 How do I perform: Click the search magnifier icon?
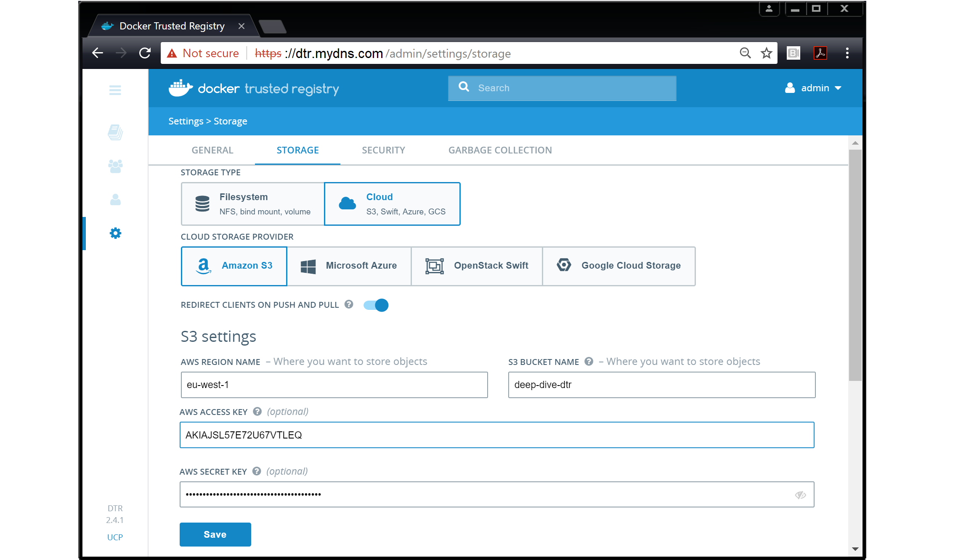(x=464, y=87)
